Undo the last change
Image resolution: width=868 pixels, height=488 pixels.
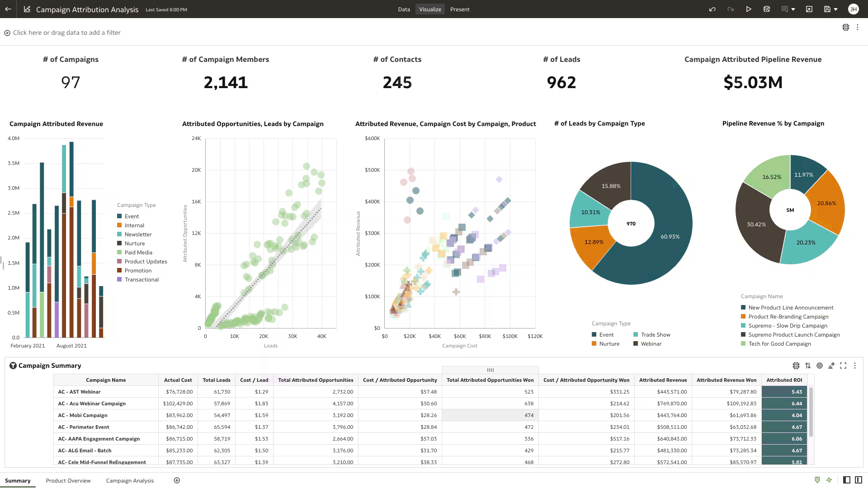click(x=713, y=9)
